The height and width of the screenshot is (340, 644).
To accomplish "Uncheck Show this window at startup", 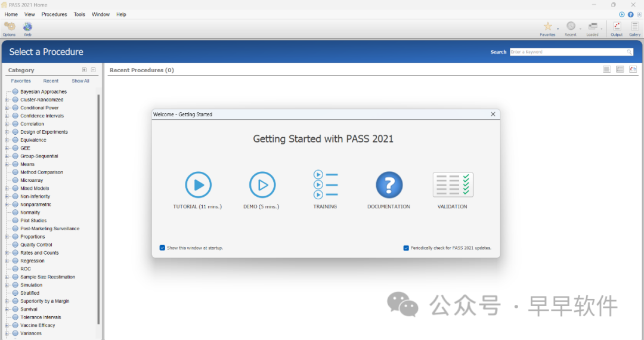I will (x=162, y=248).
